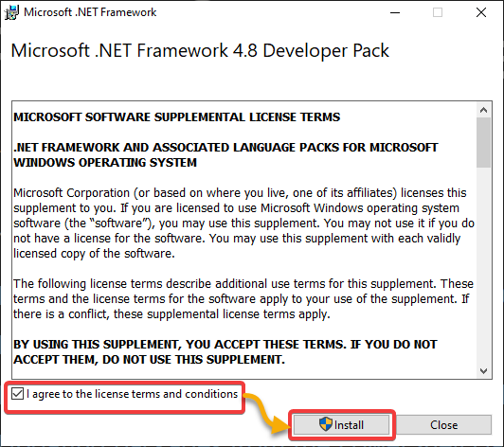Click the greyed-out maximize window button
Image resolution: width=504 pixels, height=447 pixels.
[x=438, y=12]
